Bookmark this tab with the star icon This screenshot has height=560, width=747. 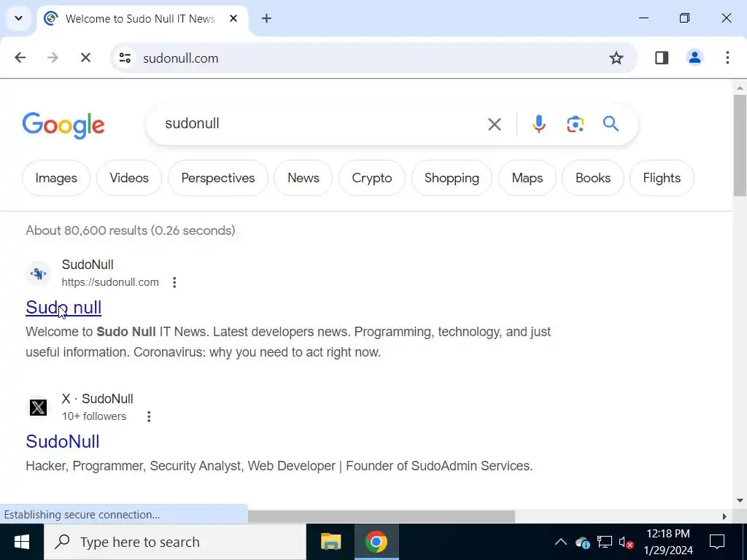tap(616, 58)
